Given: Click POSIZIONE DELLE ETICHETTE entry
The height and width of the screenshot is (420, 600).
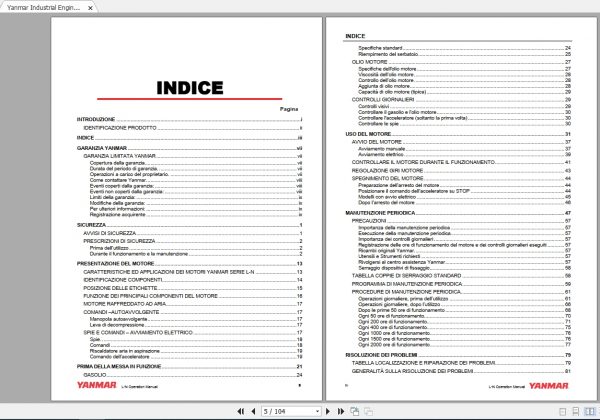Looking at the screenshot, I should click(x=120, y=288).
